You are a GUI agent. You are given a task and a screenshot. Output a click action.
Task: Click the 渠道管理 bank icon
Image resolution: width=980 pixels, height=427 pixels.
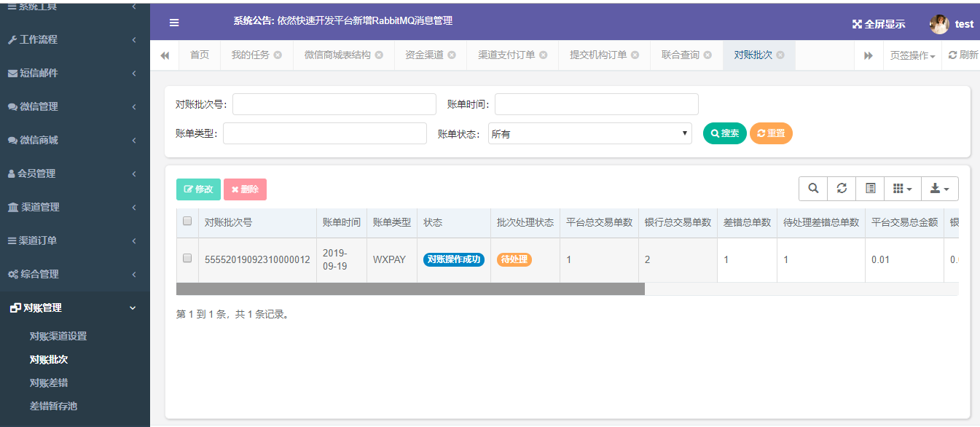[13, 207]
